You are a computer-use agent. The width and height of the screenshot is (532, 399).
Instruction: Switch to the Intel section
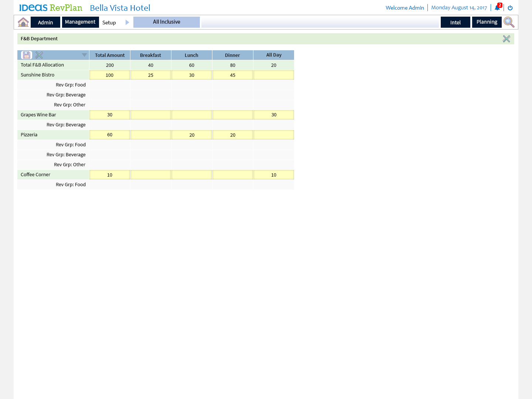click(455, 23)
